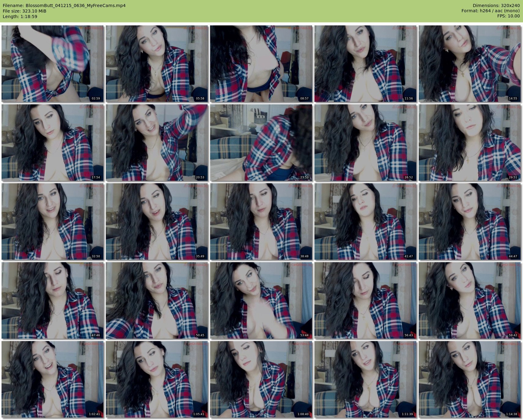
Task: Select the last thumbnail at 1:14:38
Action: pos(470,379)
